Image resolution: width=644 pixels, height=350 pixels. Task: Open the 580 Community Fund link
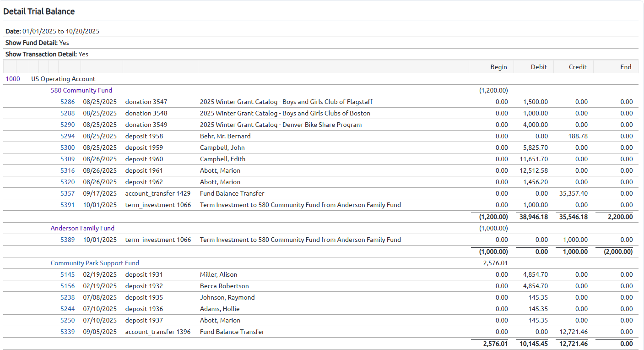coord(81,90)
